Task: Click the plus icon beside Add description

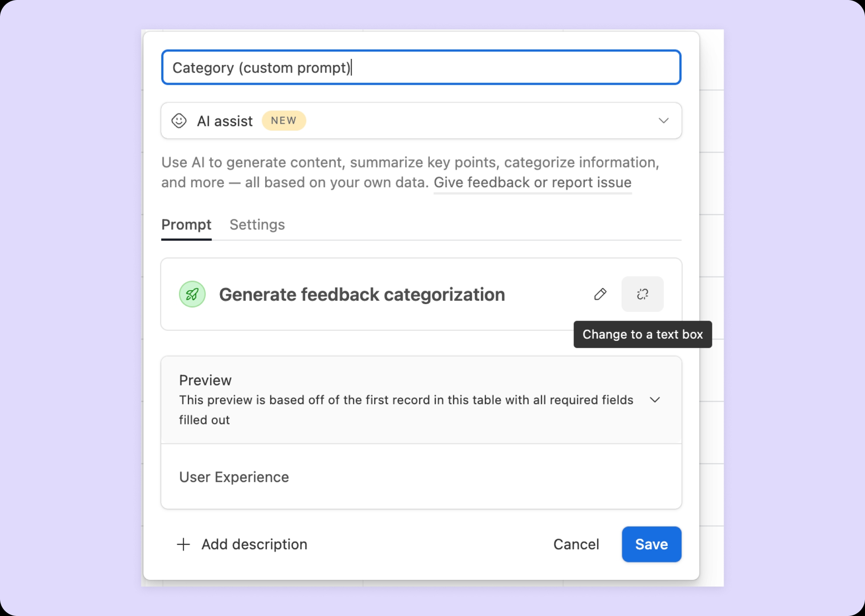Action: (183, 544)
